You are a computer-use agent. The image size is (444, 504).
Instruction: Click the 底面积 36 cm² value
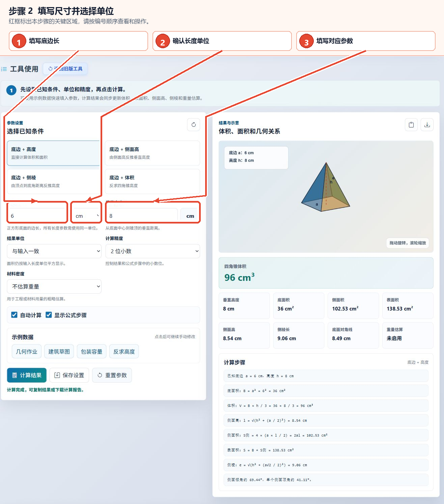(285, 309)
